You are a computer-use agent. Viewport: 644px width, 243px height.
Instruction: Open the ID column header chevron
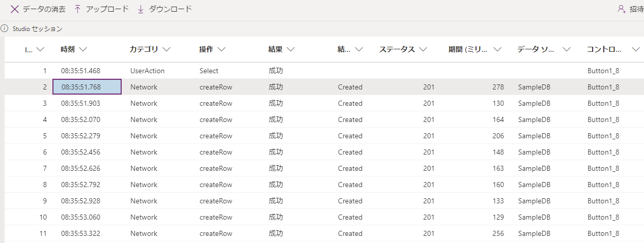pos(40,49)
